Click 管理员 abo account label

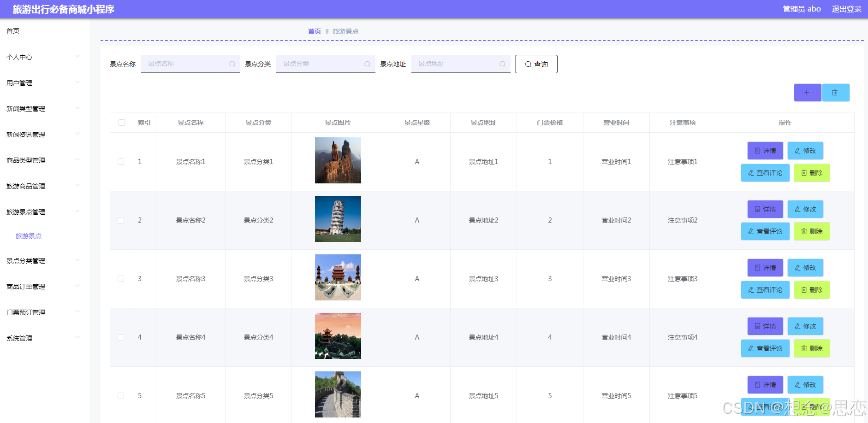[x=802, y=9]
